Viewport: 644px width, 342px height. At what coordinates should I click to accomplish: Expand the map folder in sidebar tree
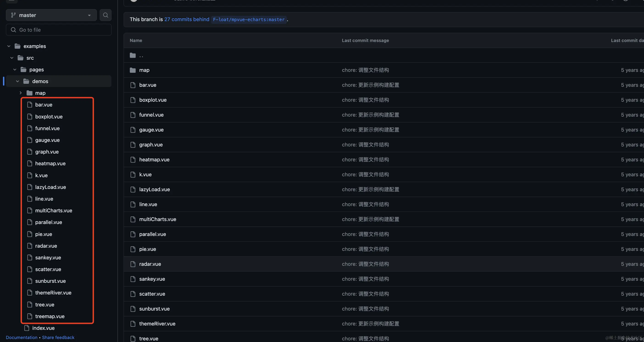pos(20,93)
